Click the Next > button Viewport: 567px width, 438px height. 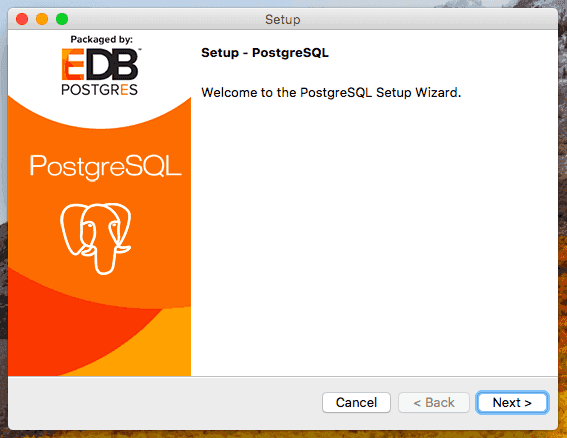pyautogui.click(x=512, y=402)
